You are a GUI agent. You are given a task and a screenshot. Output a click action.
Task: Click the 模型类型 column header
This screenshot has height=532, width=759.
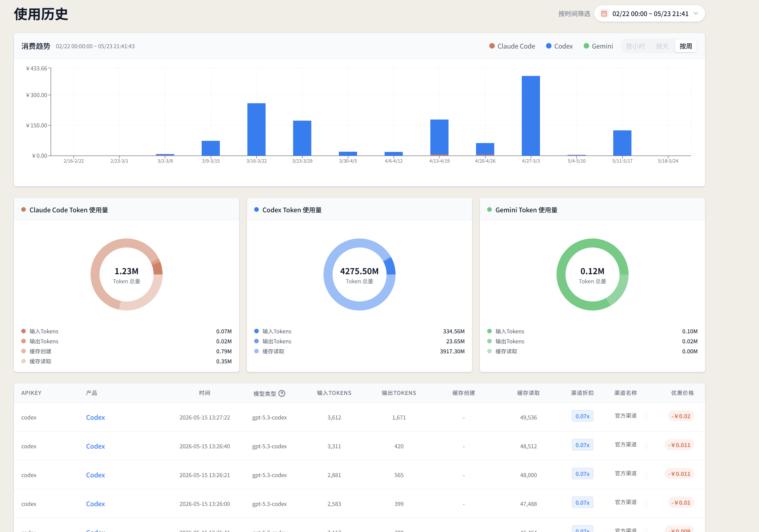click(265, 393)
